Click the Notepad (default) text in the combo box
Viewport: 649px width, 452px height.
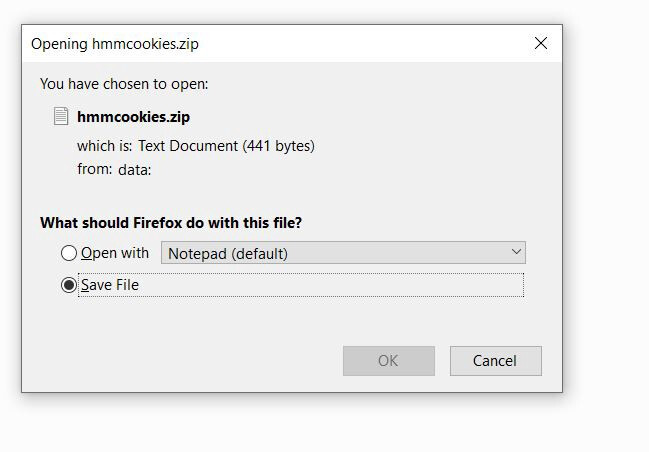tap(228, 253)
